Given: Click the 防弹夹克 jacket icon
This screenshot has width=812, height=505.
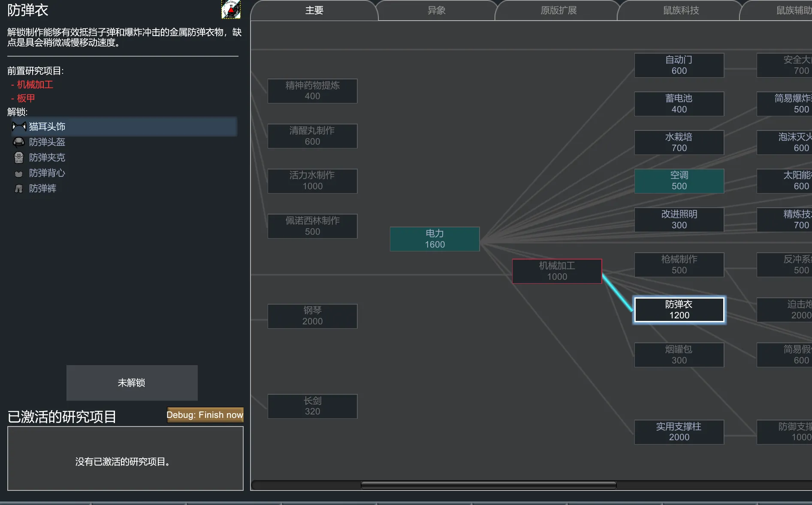Looking at the screenshot, I should click(x=19, y=157).
